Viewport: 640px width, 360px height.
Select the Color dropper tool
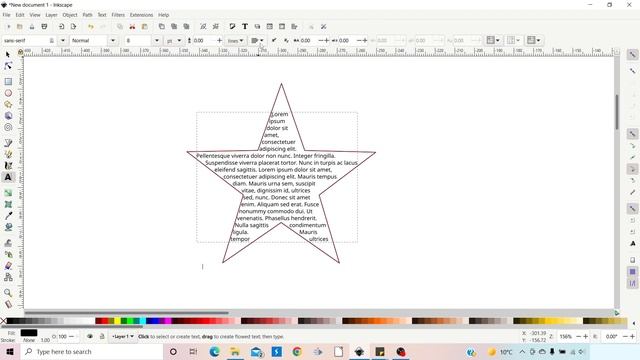[x=8, y=216]
